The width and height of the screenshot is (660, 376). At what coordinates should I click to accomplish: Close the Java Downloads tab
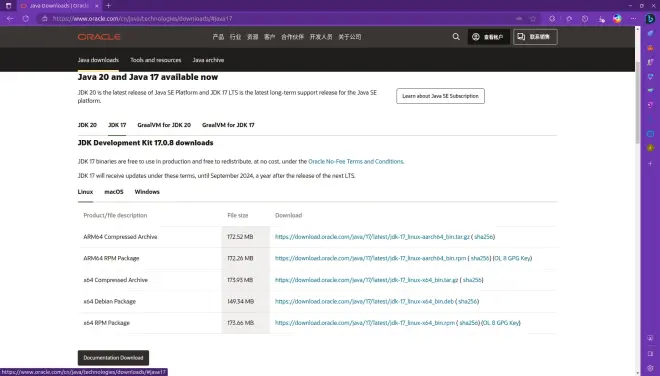coord(96,6)
